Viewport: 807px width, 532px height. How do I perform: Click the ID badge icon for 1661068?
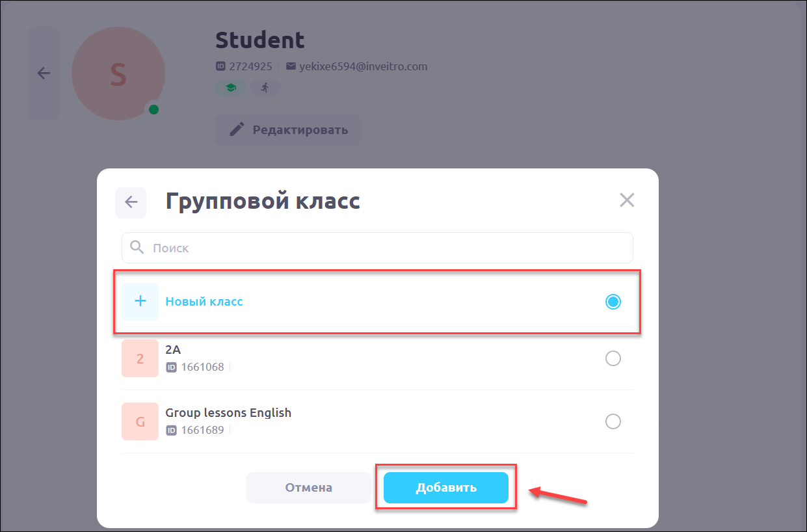point(172,367)
